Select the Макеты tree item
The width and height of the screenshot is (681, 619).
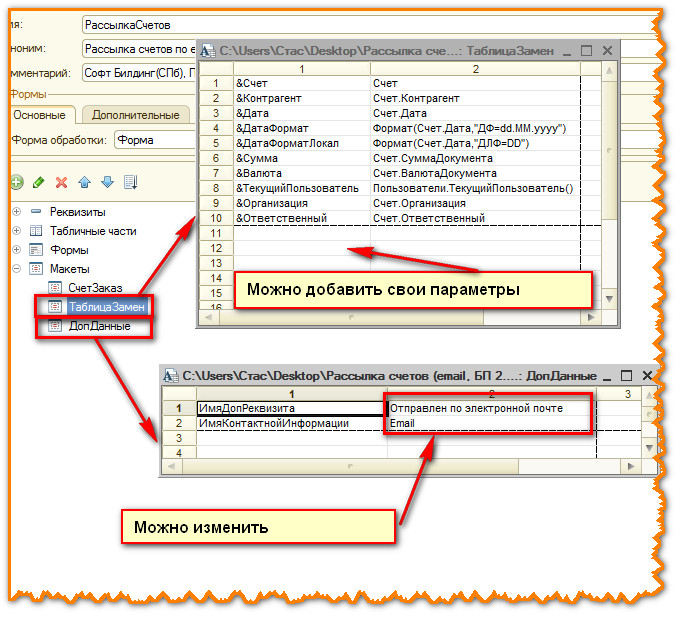pyautogui.click(x=70, y=270)
